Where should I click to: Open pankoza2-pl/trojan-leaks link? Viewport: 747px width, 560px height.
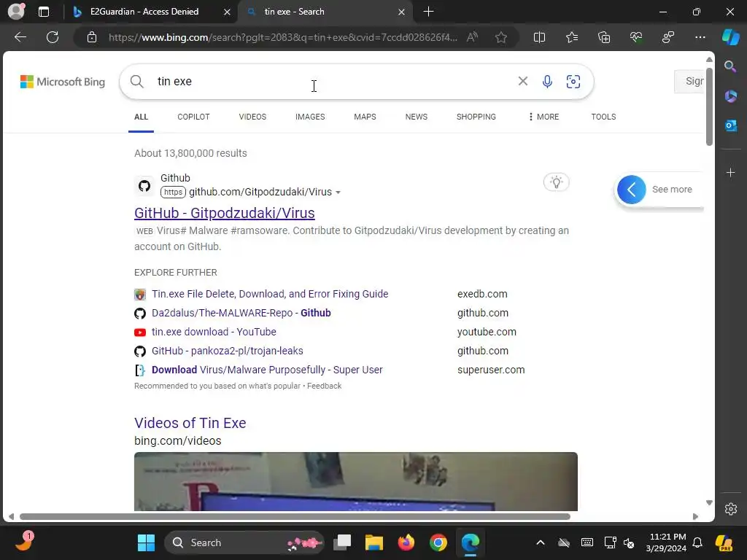click(228, 351)
